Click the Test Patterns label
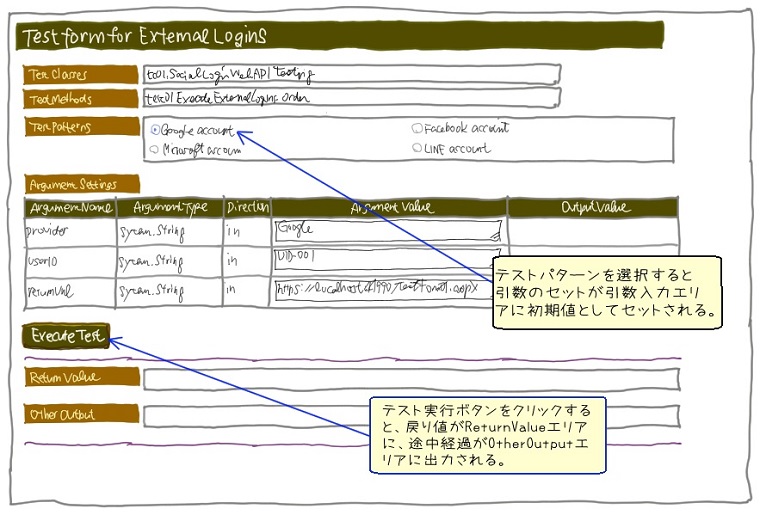Image resolution: width=760 pixels, height=515 pixels. (x=82, y=126)
